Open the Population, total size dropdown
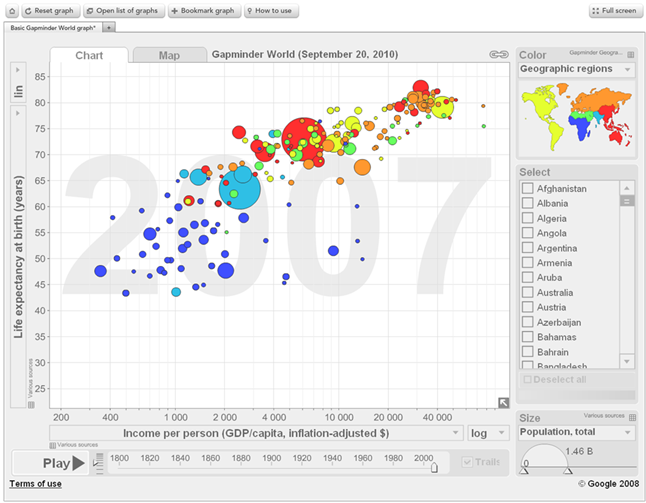 tap(576, 432)
